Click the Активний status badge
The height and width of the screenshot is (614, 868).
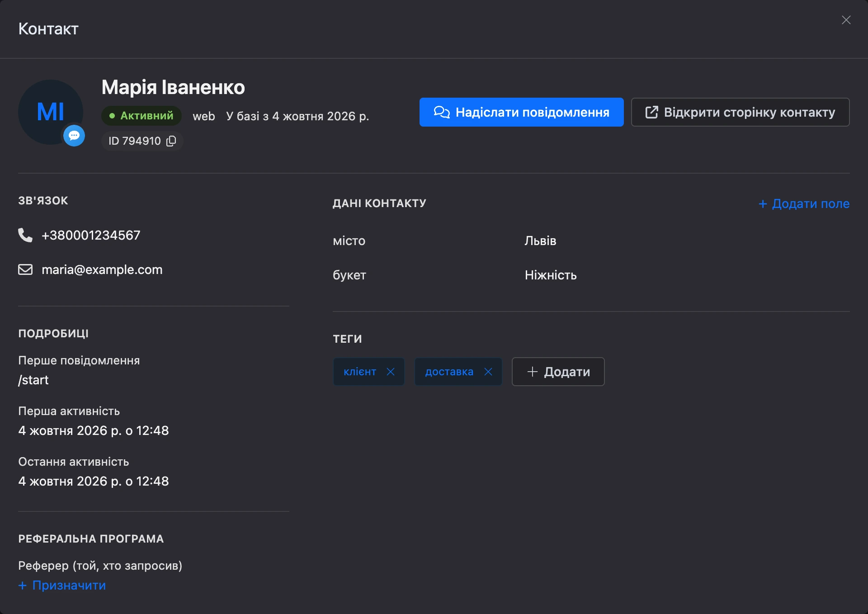[x=142, y=116]
